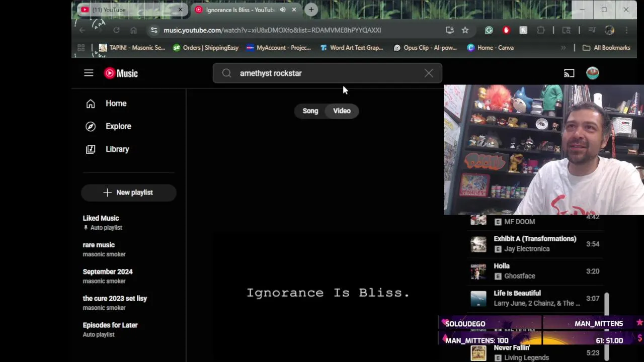Image resolution: width=644 pixels, height=362 pixels.
Task: Clear the search box with X
Action: 429,73
